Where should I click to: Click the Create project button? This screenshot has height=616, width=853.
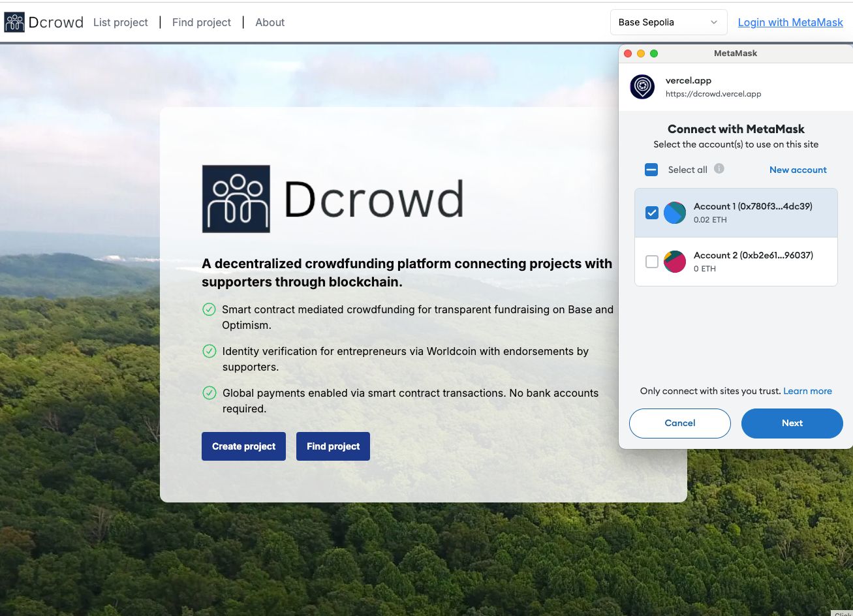[x=243, y=446]
